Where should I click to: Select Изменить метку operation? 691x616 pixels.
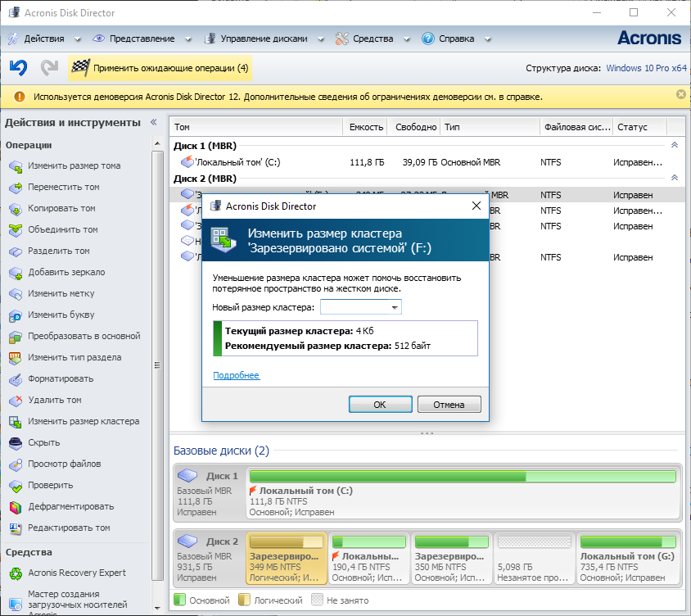click(61, 293)
